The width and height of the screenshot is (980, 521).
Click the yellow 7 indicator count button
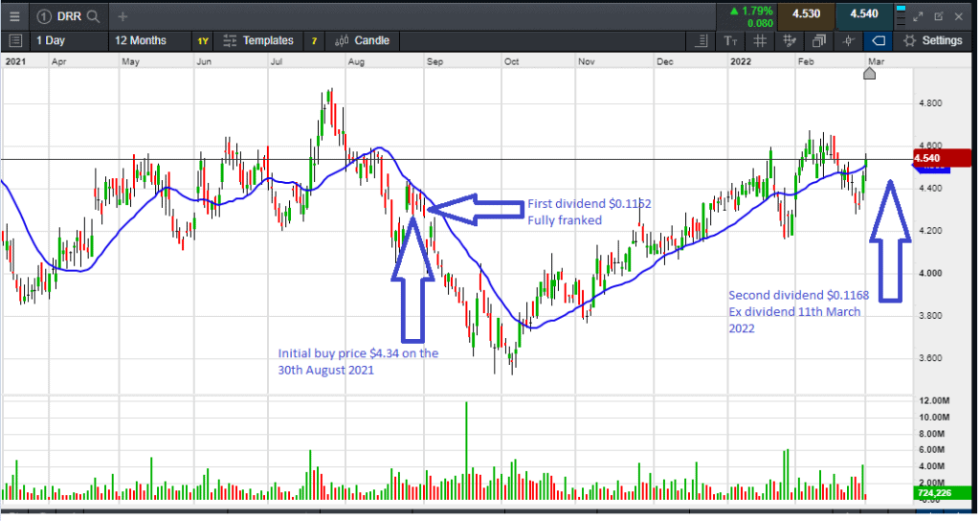coord(314,40)
